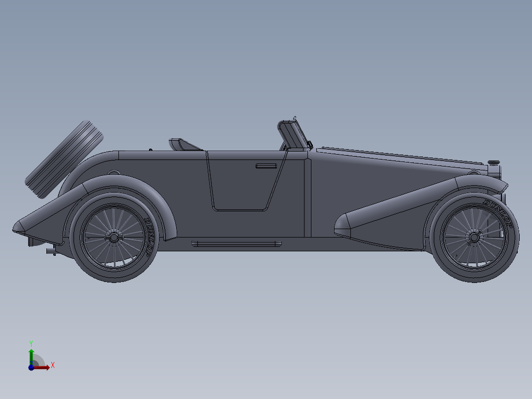
Task: Select the door handle on the car door
Action: point(266,166)
